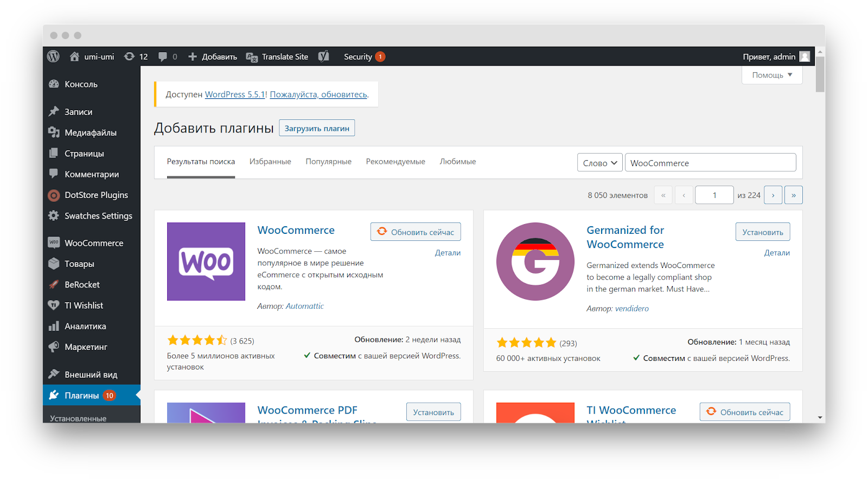Image resolution: width=868 pixels, height=484 pixels.
Task: Click the 8 050 элементов count
Action: (x=617, y=195)
